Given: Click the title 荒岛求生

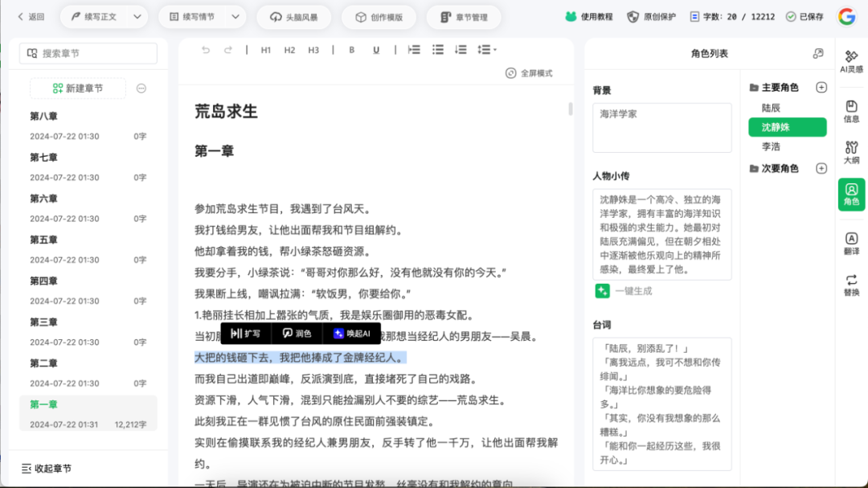Looking at the screenshot, I should coord(226,111).
